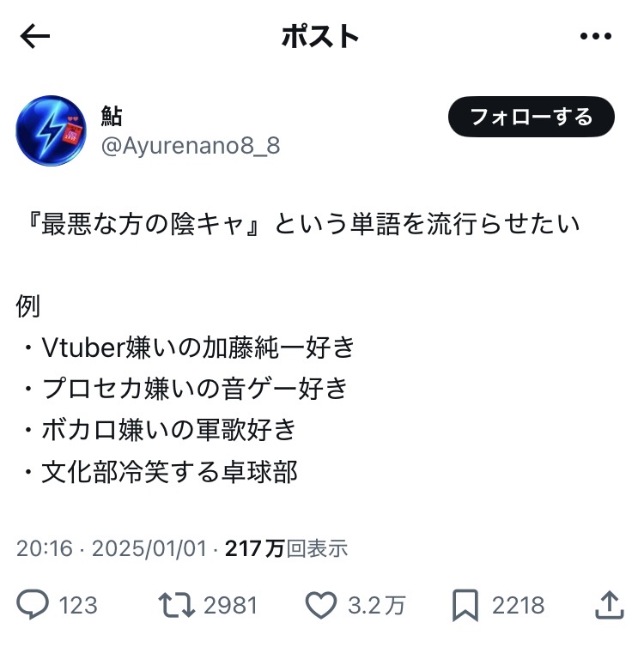Tap the back arrow icon
Screen dimensions: 644x647
point(35,36)
